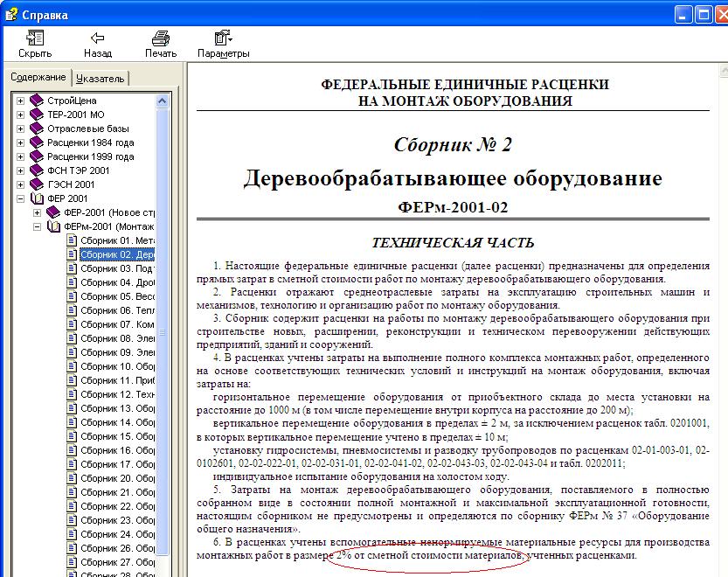Click the contents tree vertical scrollbar thumb
This screenshot has width=728, height=577.
coord(162,331)
